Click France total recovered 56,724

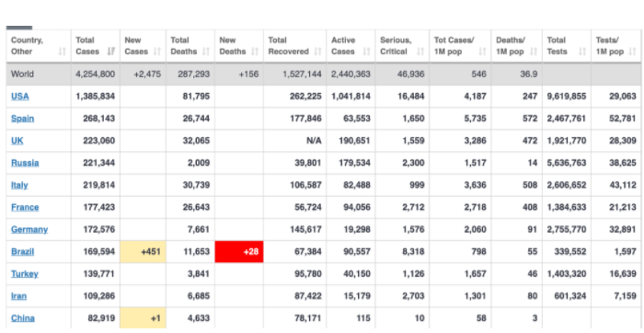tap(308, 207)
